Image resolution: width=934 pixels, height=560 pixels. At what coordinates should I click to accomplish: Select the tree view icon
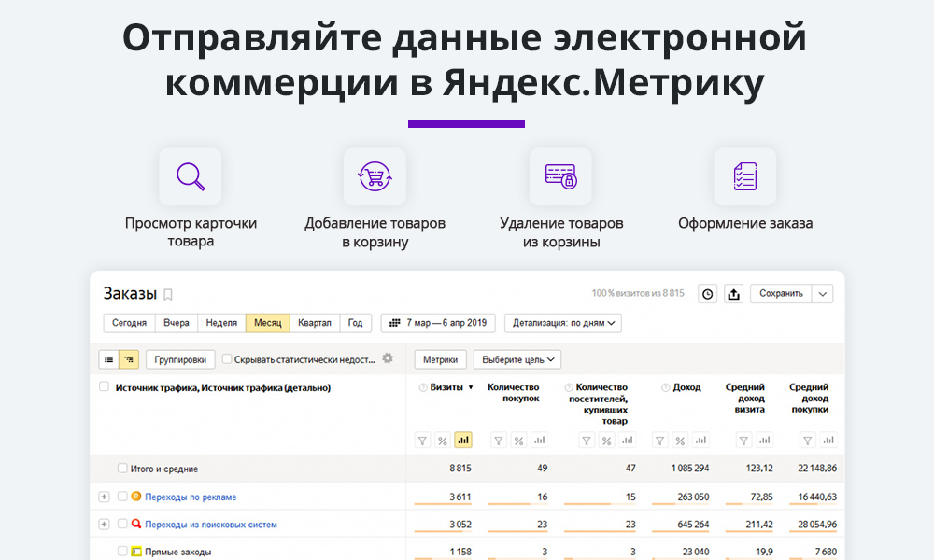129,359
